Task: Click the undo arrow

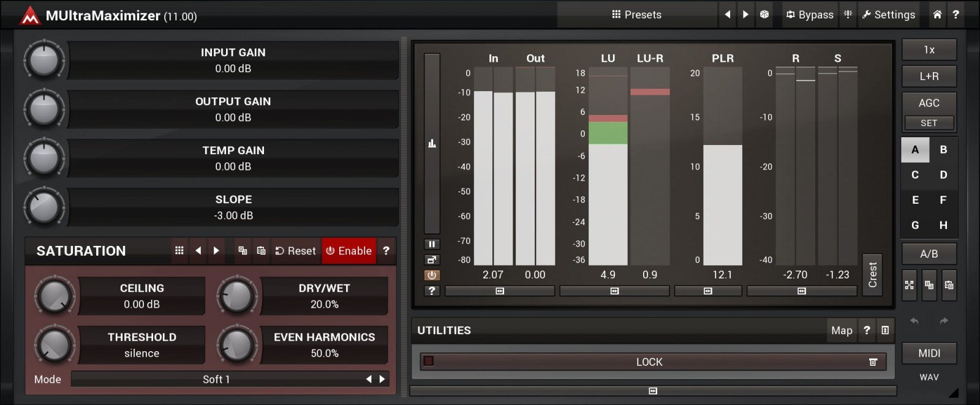Action: [914, 321]
